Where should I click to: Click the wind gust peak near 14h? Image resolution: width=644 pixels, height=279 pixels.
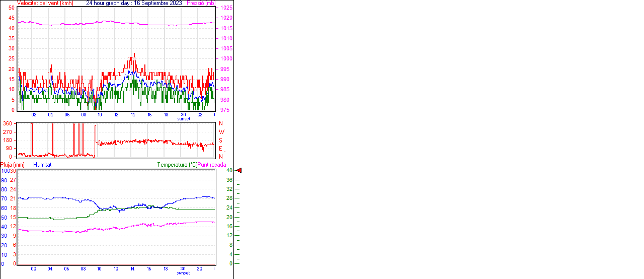(134, 54)
